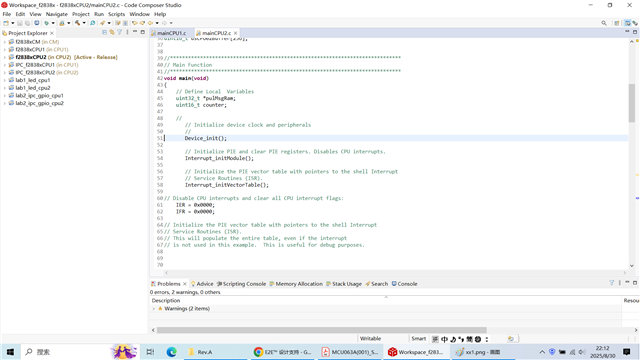Open the Flash icon's dropdown arrow
This screenshot has height=360, width=640.
click(69, 23)
